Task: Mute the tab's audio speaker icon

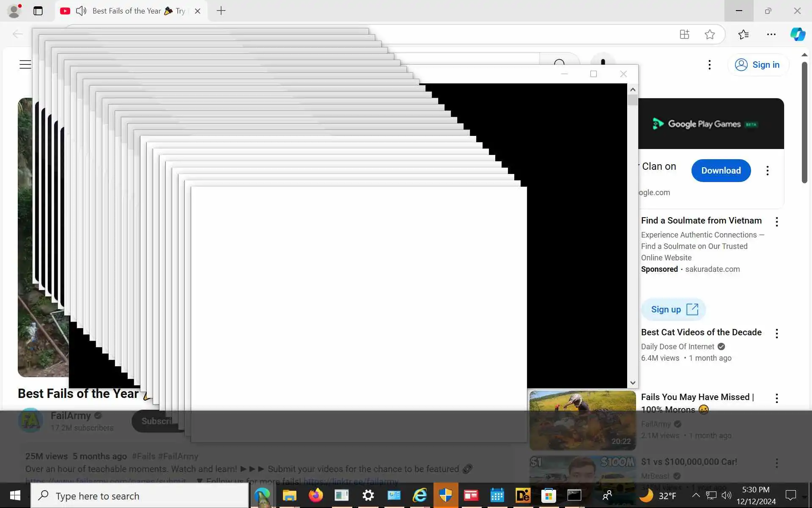Action: point(81,11)
